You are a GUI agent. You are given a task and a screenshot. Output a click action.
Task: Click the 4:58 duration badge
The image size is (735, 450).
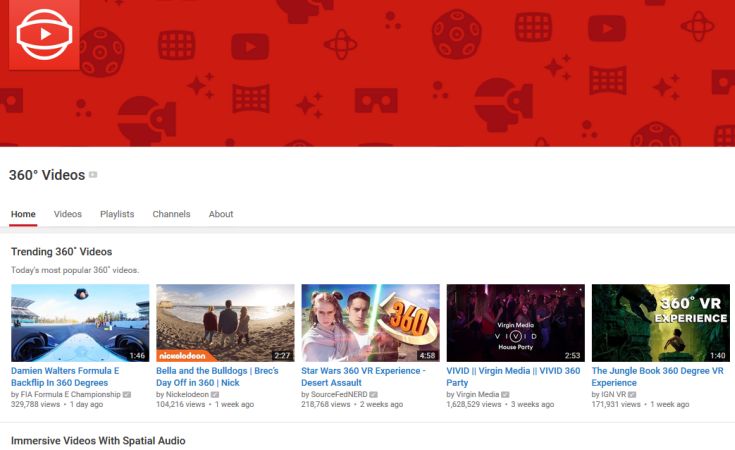coord(428,355)
